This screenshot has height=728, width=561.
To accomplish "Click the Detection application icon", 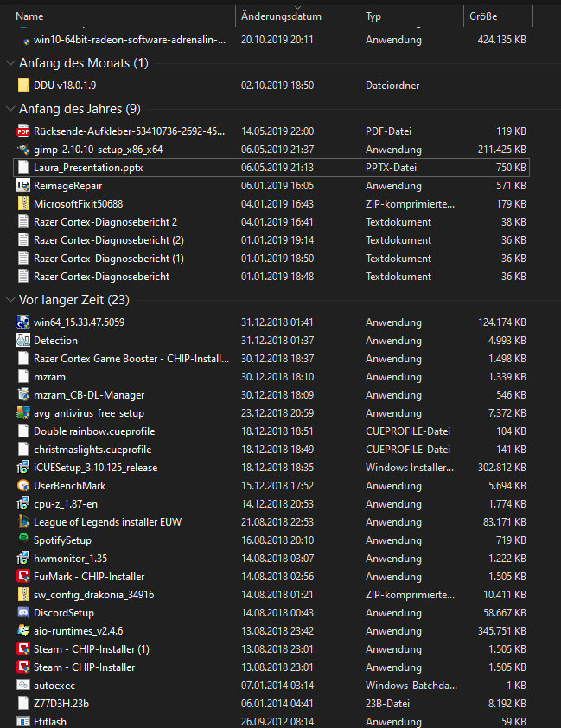I will tap(23, 341).
